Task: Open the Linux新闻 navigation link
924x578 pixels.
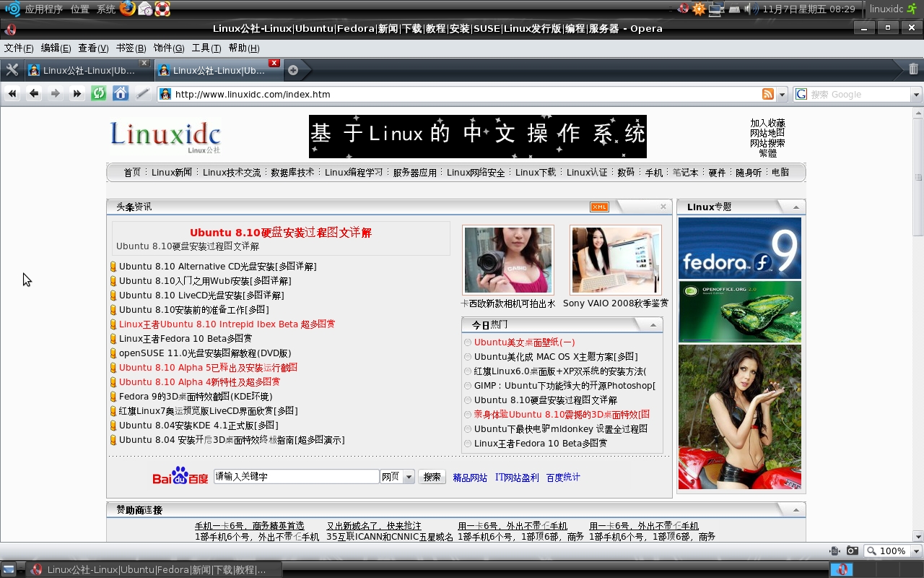Action: point(172,173)
